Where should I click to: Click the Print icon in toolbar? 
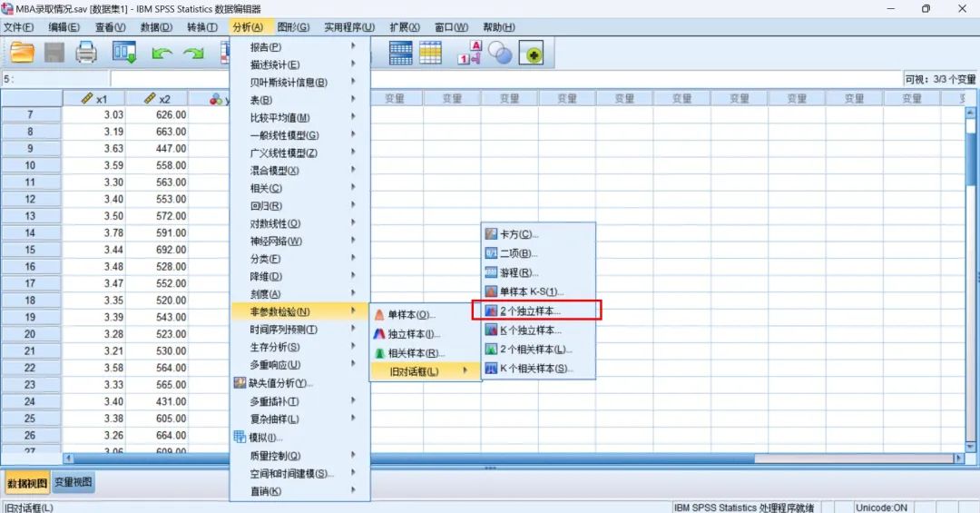86,53
